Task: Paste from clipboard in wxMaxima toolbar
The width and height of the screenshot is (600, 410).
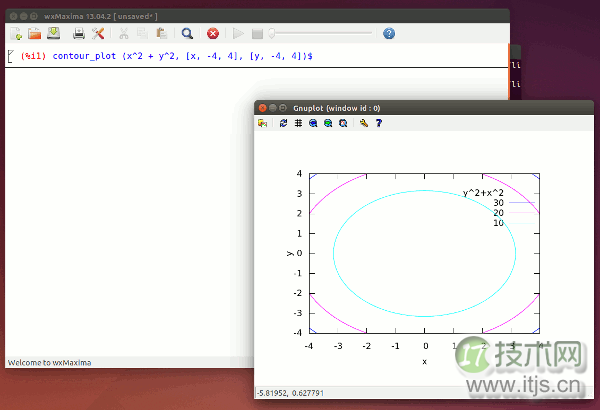Action: point(161,33)
